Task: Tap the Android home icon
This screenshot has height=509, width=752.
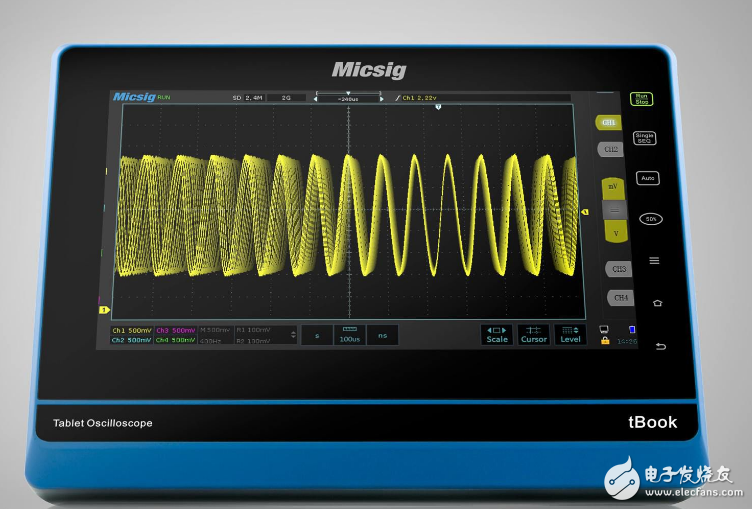Action: pyautogui.click(x=657, y=303)
